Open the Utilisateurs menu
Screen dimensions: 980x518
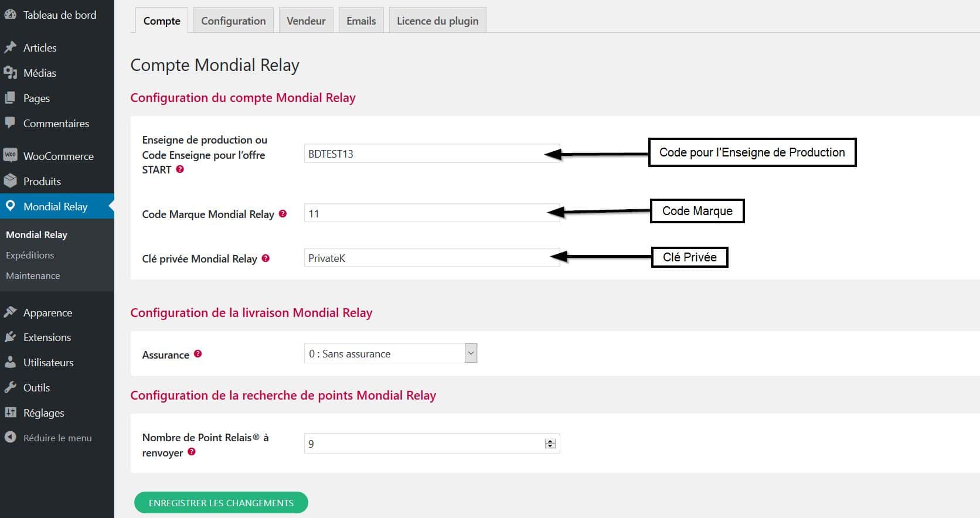(57, 362)
